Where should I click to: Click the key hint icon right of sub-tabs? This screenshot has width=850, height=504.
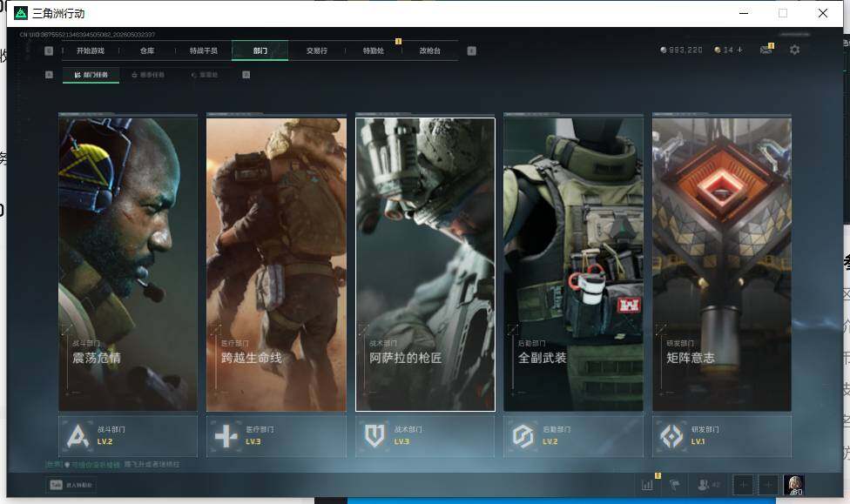[246, 75]
